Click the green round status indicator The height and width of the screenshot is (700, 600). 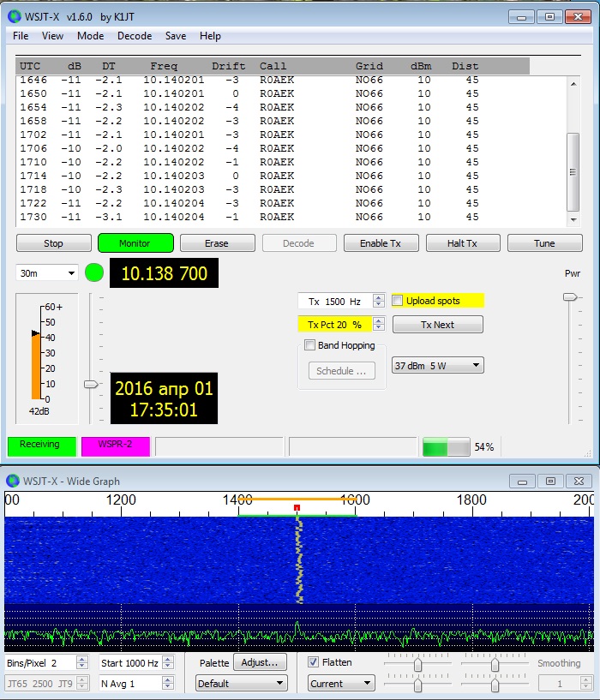[x=93, y=272]
